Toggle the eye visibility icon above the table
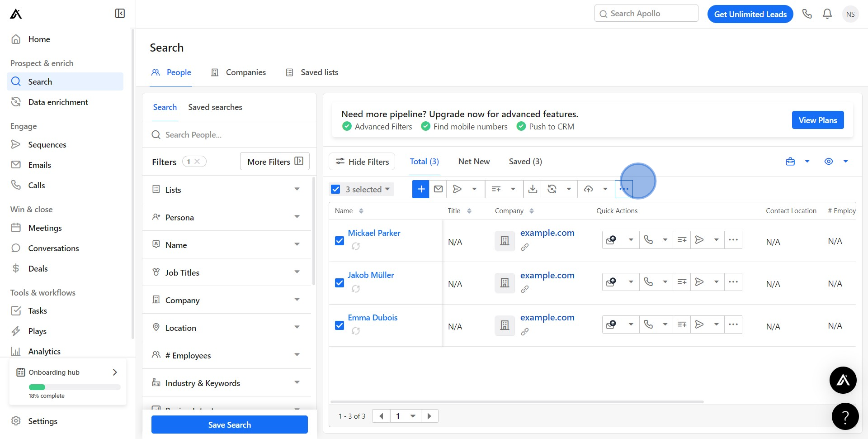868x439 pixels. pos(829,162)
